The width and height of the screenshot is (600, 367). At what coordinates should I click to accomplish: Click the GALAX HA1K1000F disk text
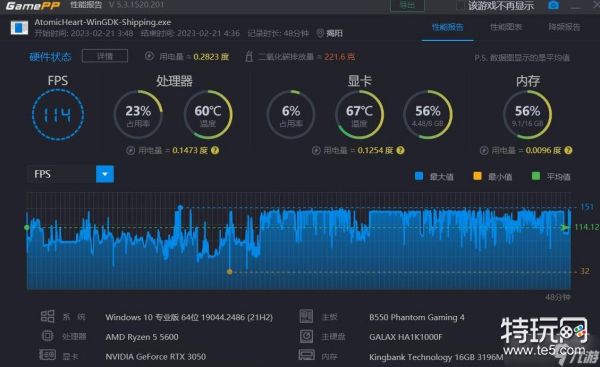(406, 337)
